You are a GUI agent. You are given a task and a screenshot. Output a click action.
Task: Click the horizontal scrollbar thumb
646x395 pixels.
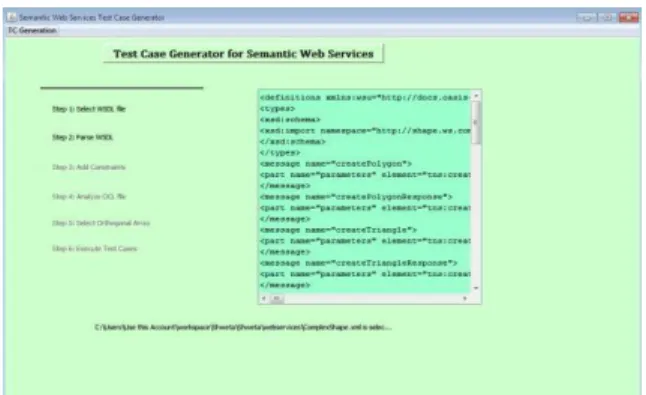[x=277, y=298]
